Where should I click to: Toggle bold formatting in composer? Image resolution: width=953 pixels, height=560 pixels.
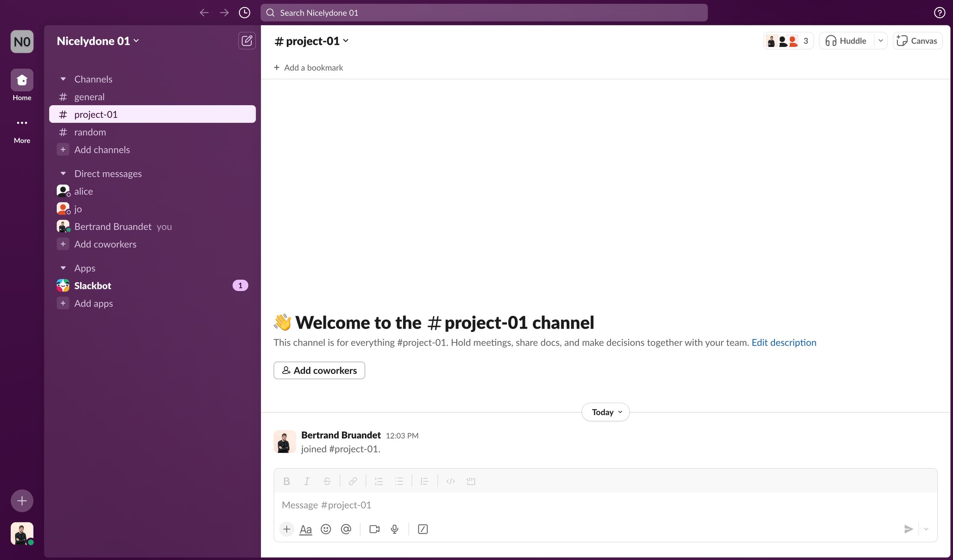click(286, 481)
